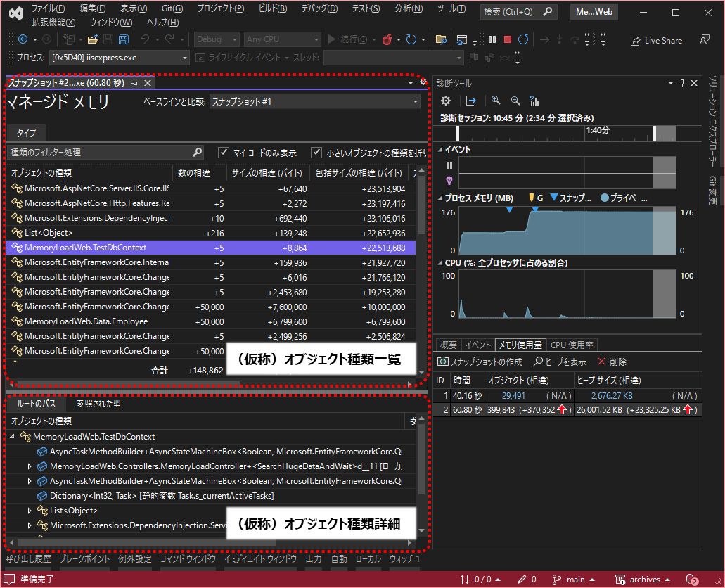
Task: Click the second snapshot marker on memory graph
Action: click(535, 210)
